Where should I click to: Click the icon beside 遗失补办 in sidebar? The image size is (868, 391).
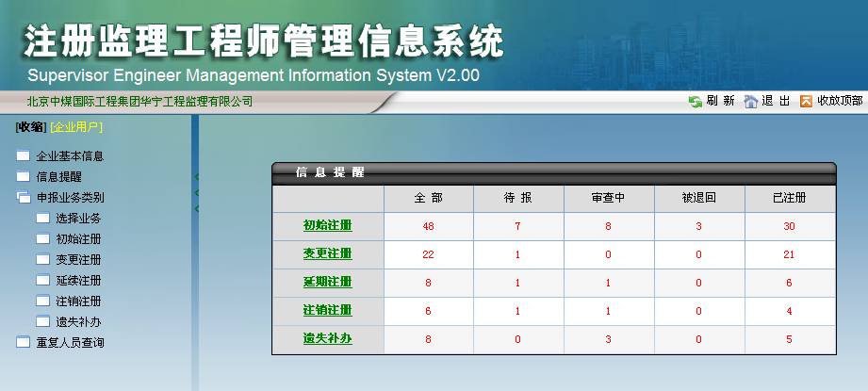click(x=42, y=322)
